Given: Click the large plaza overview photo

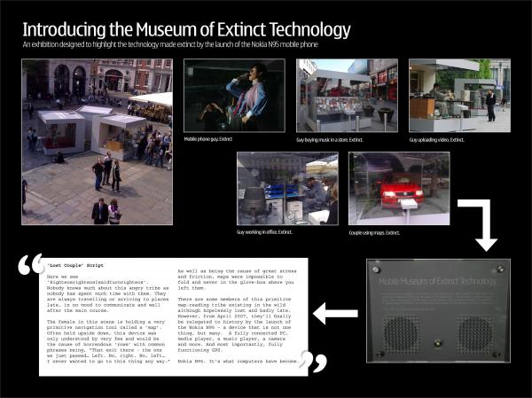Looking at the screenshot, I should (x=97, y=142).
